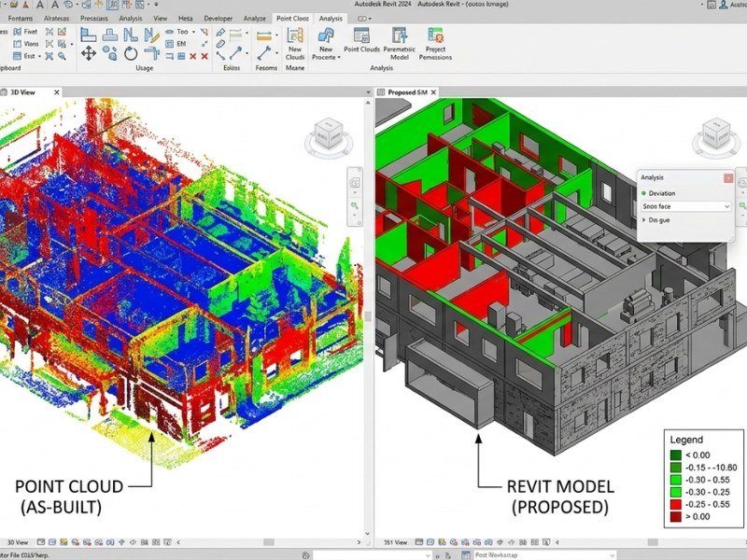This screenshot has width=747, height=560.
Task: Click the navigation wheel icon in 3D View
Action: (355, 183)
